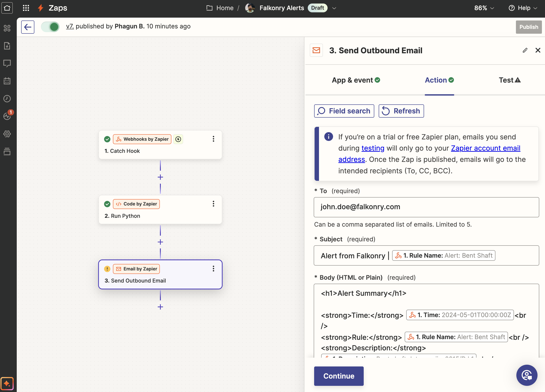
Task: Click the Draft status badge
Action: tap(317, 8)
